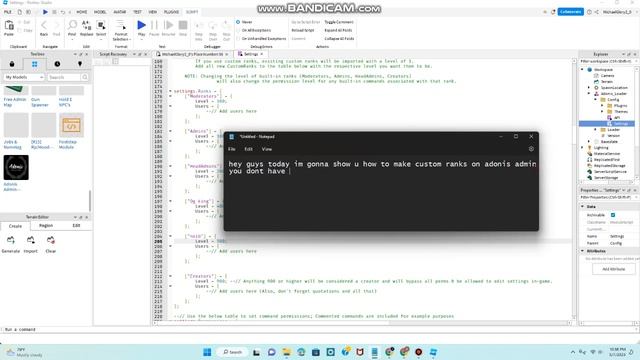640x360 pixels.
Task: Click the Terrain Clear icon
Action: click(51, 240)
